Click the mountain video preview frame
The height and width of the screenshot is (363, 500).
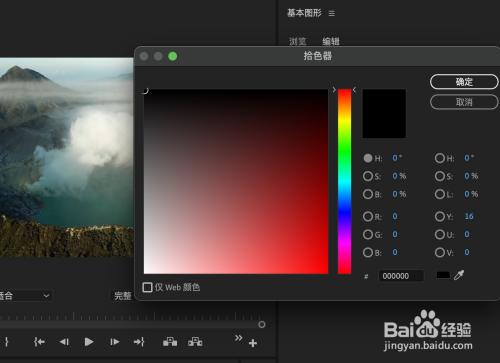coord(67,157)
